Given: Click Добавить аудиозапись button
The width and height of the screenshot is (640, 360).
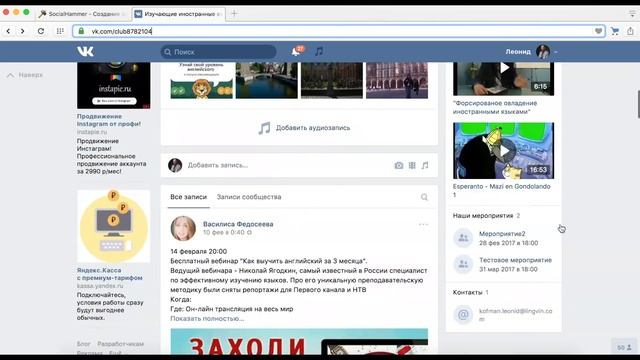Looking at the screenshot, I should coord(304,128).
